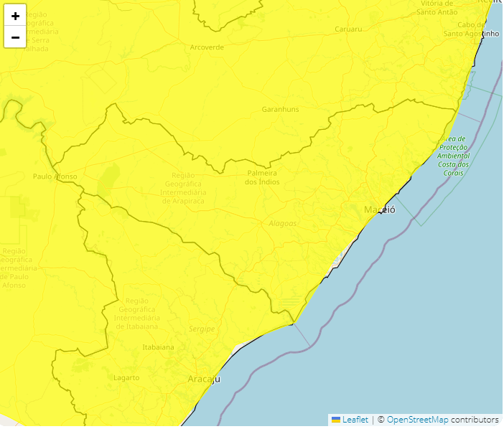Click the zoom out minus button
Viewport: 504px width, 429px height.
pos(15,37)
